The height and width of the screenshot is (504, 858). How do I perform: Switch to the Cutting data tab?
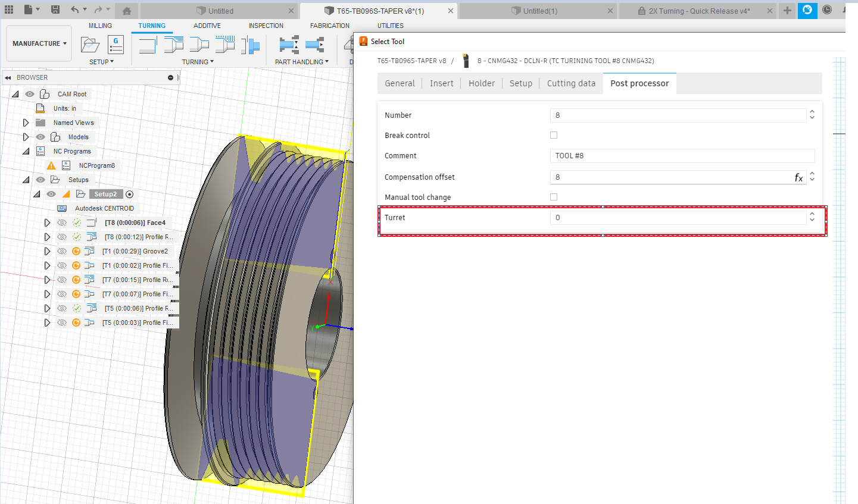coord(570,83)
